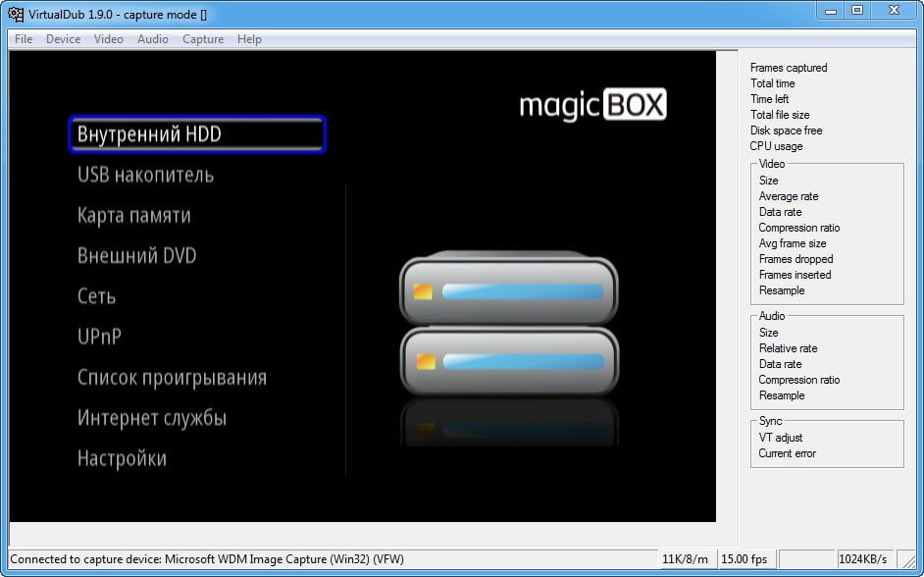Select 'Карта памяти' entry
The width and height of the screenshot is (924, 577).
[134, 215]
